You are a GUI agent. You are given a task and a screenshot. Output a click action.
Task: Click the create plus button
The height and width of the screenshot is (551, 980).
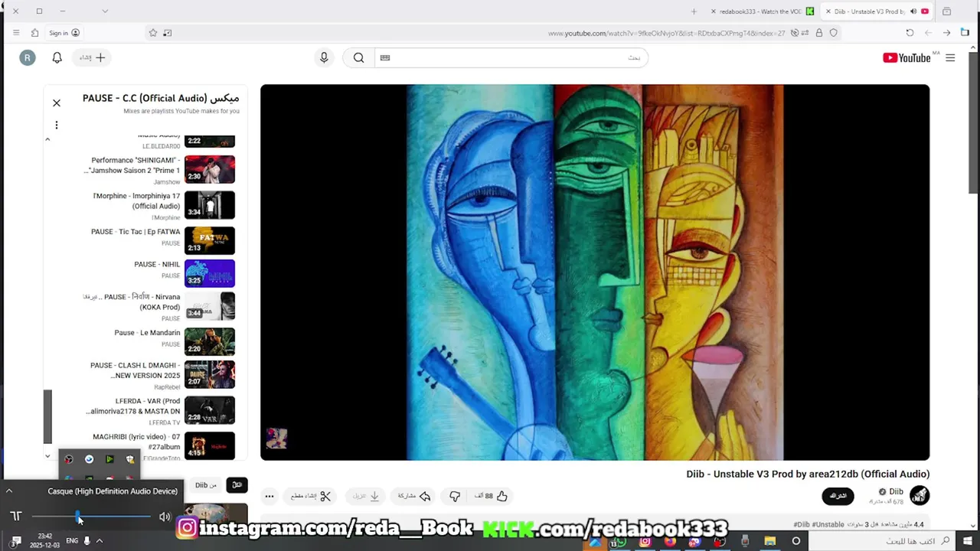point(93,57)
